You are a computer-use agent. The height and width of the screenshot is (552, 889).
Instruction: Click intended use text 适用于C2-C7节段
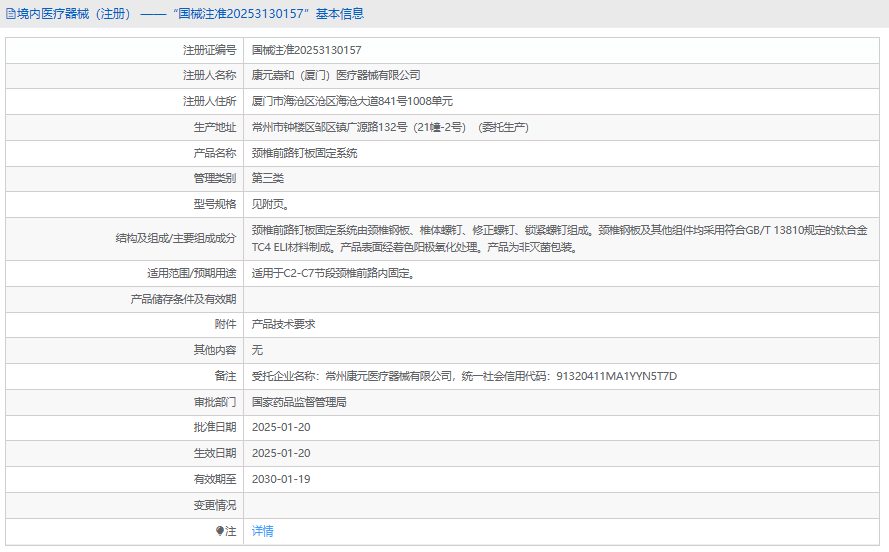click(334, 274)
